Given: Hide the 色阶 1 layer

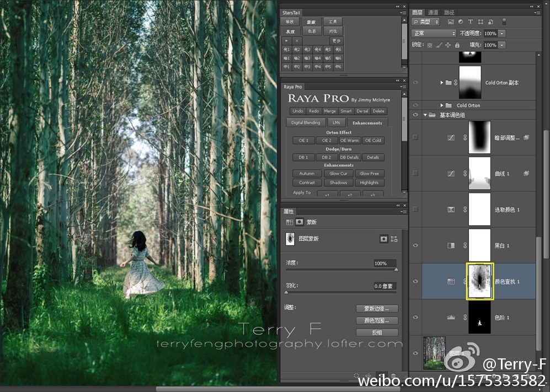Looking at the screenshot, I should pyautogui.click(x=415, y=318).
